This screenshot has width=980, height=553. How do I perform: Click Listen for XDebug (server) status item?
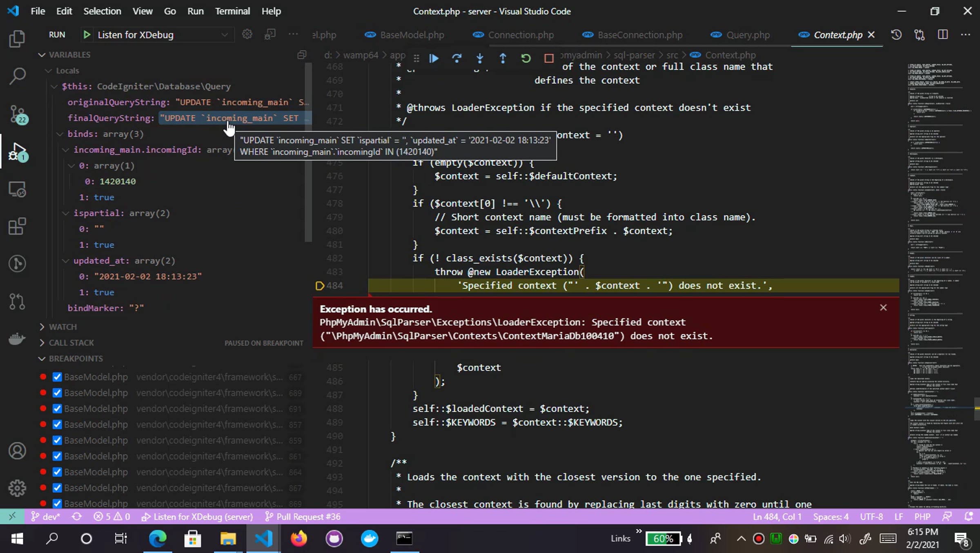tap(197, 517)
